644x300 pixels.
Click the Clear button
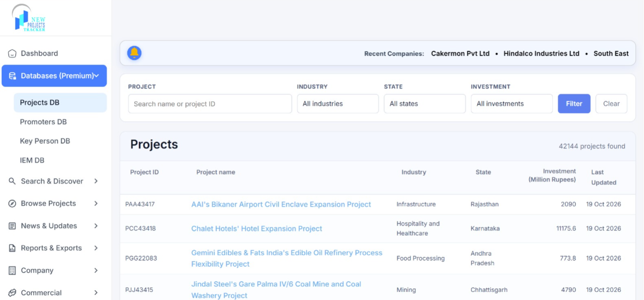coord(611,104)
